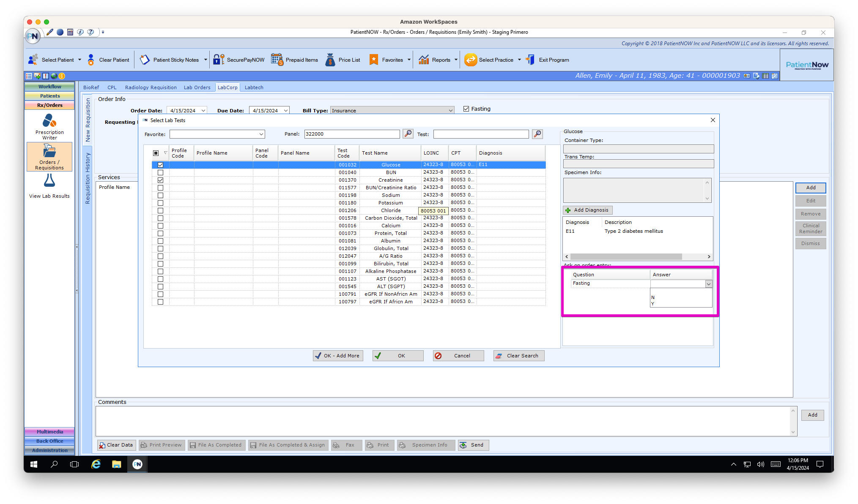
Task: Click the green plus Add Diagnosis icon
Action: [x=567, y=210]
